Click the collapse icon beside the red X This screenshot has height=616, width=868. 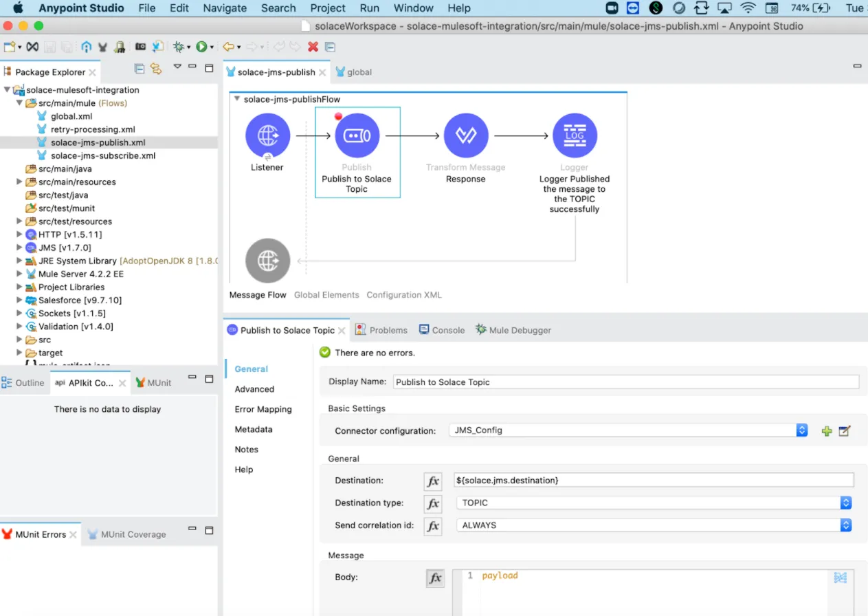pyautogui.click(x=330, y=47)
